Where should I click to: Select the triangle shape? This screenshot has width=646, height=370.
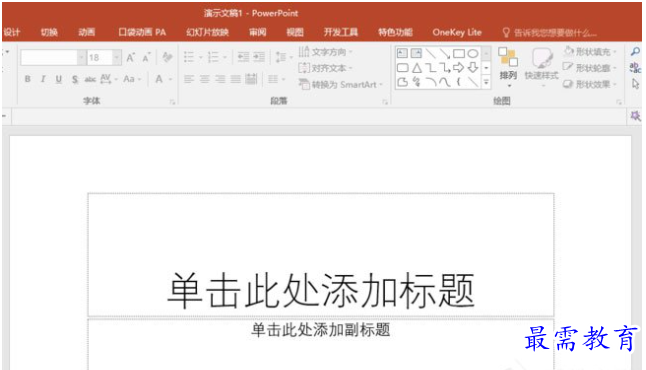pos(417,68)
